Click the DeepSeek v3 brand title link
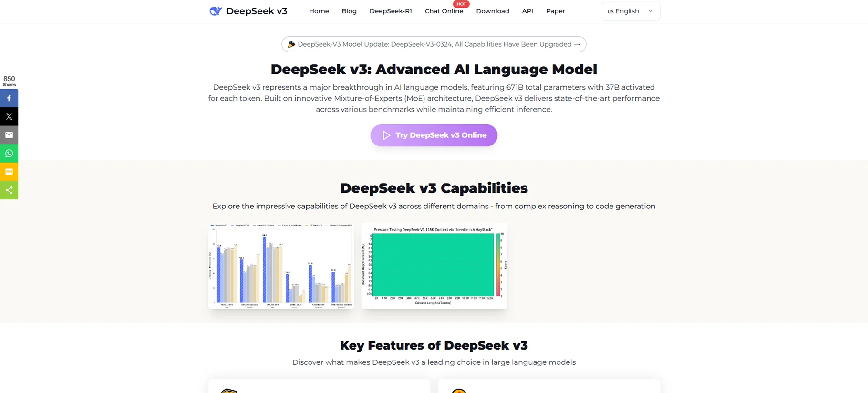Screen dimensions: 868x393 (257, 11)
